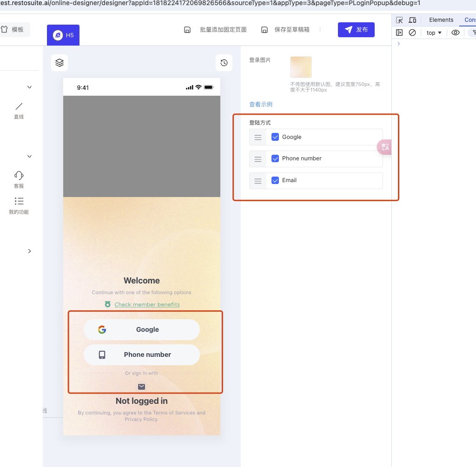Click the 登录图片 label
The image size is (476, 467).
(260, 60)
